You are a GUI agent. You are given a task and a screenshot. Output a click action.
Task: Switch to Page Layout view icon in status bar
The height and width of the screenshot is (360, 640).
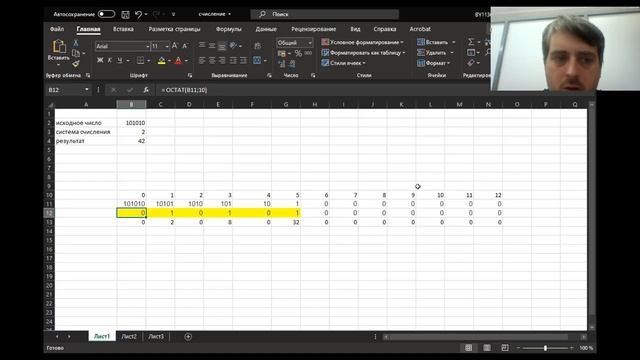click(x=487, y=348)
